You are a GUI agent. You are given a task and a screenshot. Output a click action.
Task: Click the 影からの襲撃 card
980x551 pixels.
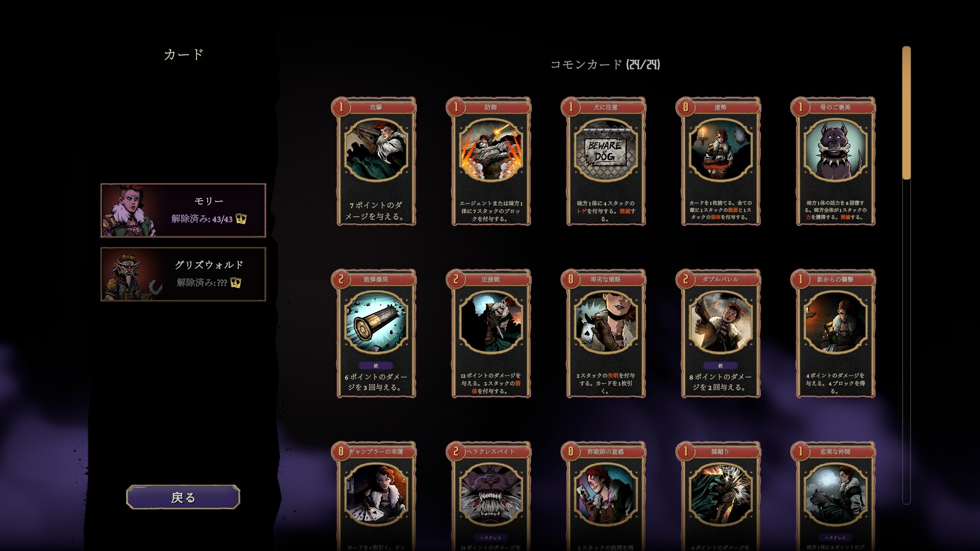pos(835,334)
